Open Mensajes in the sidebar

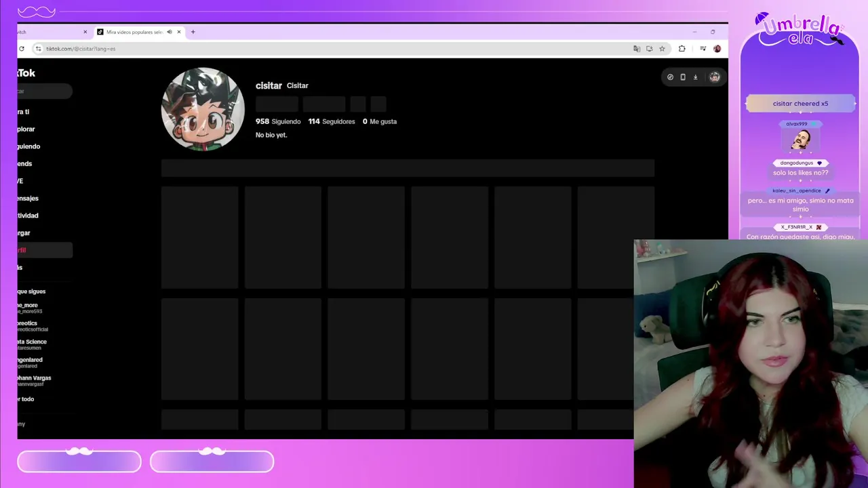[28, 198]
